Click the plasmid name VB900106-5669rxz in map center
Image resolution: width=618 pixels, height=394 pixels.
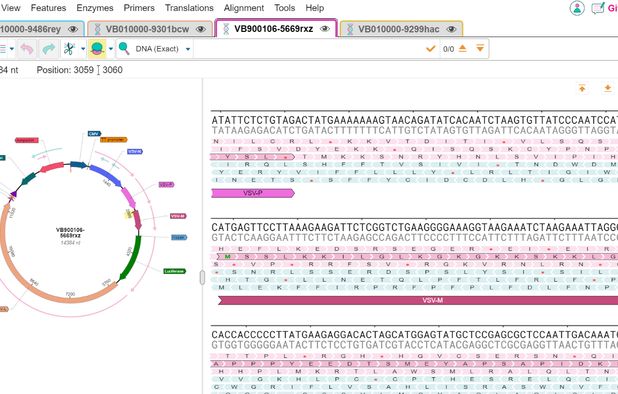(x=70, y=232)
